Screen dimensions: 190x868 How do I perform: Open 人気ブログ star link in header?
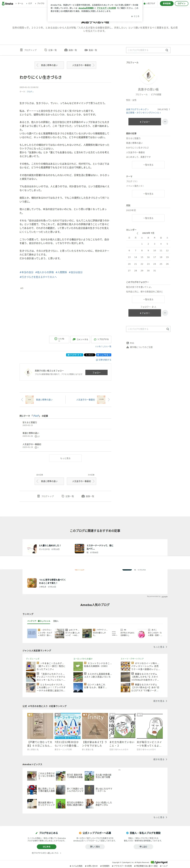coord(149,3)
